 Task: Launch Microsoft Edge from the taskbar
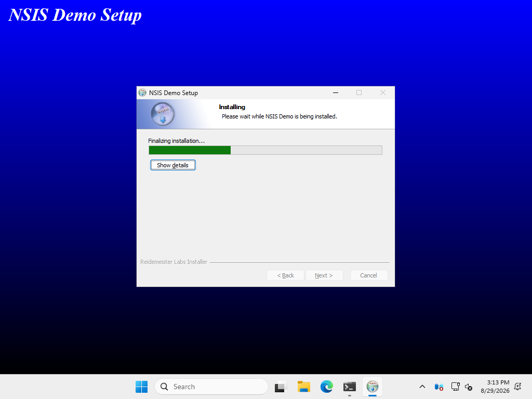(327, 387)
